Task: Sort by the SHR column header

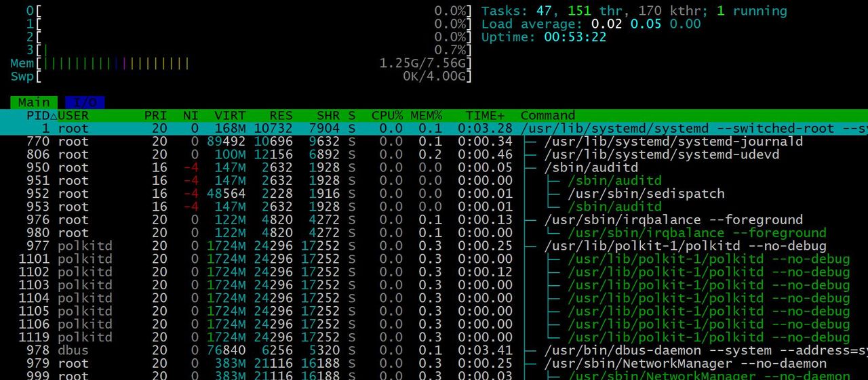Action: [328, 115]
